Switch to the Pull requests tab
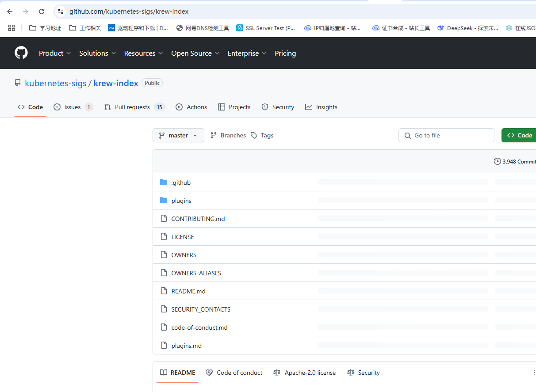536x392 pixels. pyautogui.click(x=134, y=107)
